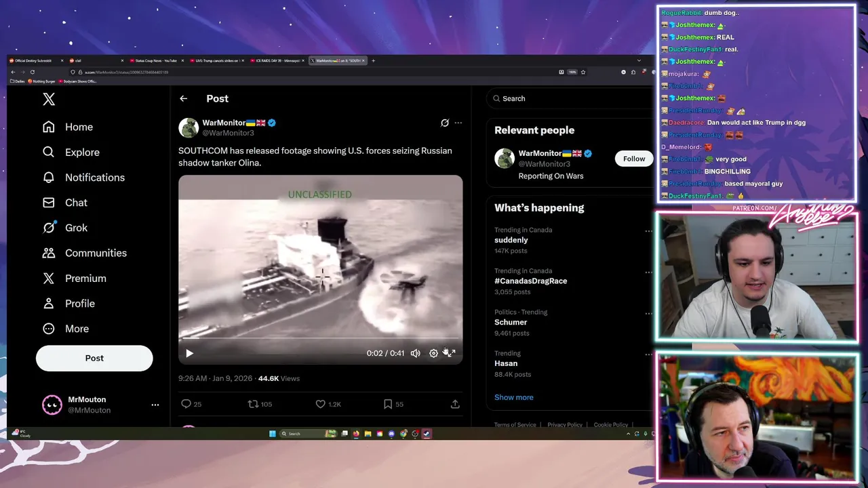Open Privacy Policy link
Viewport: 868px width, 488px height.
point(565,425)
